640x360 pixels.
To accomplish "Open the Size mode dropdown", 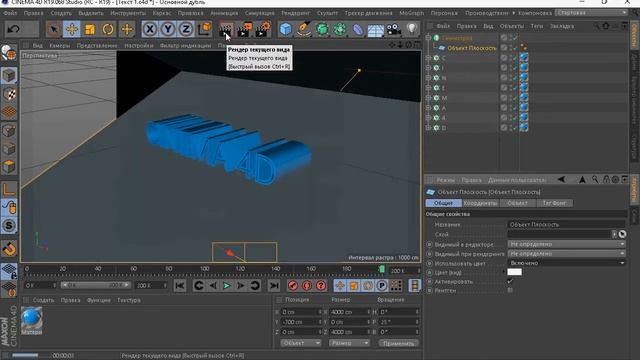I will coord(349,343).
